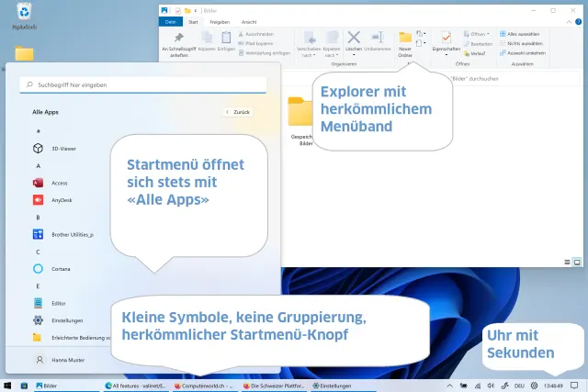Click the DEU language indicator
Viewport: 588px width, 392px height.
tap(519, 386)
